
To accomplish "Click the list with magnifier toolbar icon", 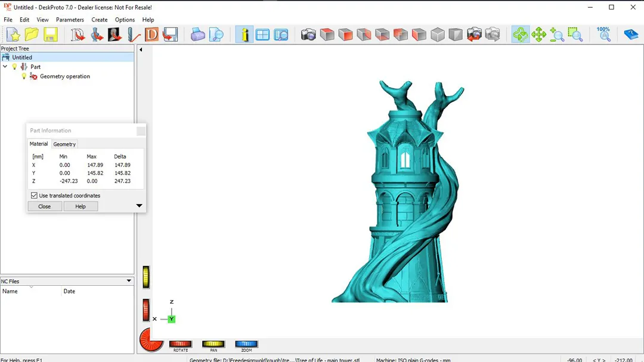I will (281, 35).
